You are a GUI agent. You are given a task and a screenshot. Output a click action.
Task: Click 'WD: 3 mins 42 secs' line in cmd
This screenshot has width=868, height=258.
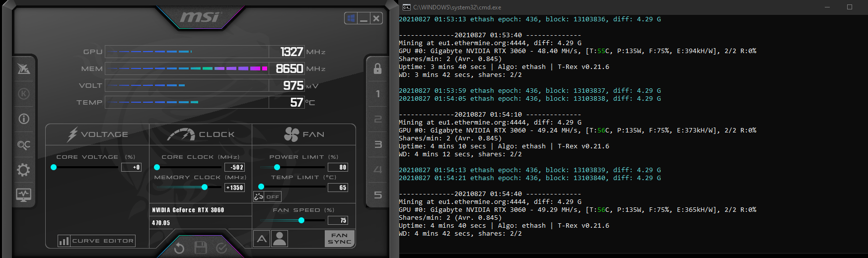460,75
